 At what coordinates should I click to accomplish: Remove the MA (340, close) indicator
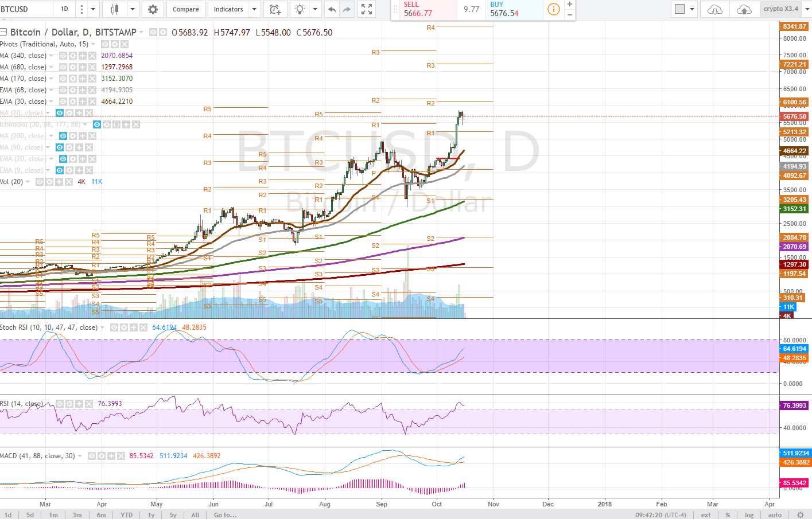92,56
